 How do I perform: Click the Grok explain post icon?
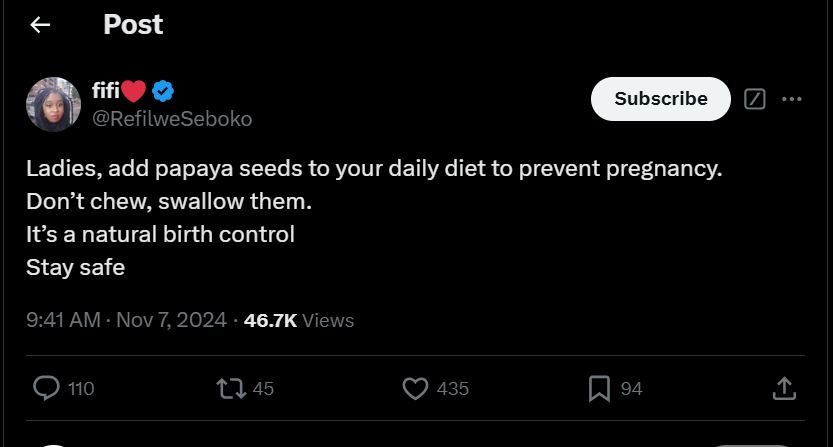755,99
